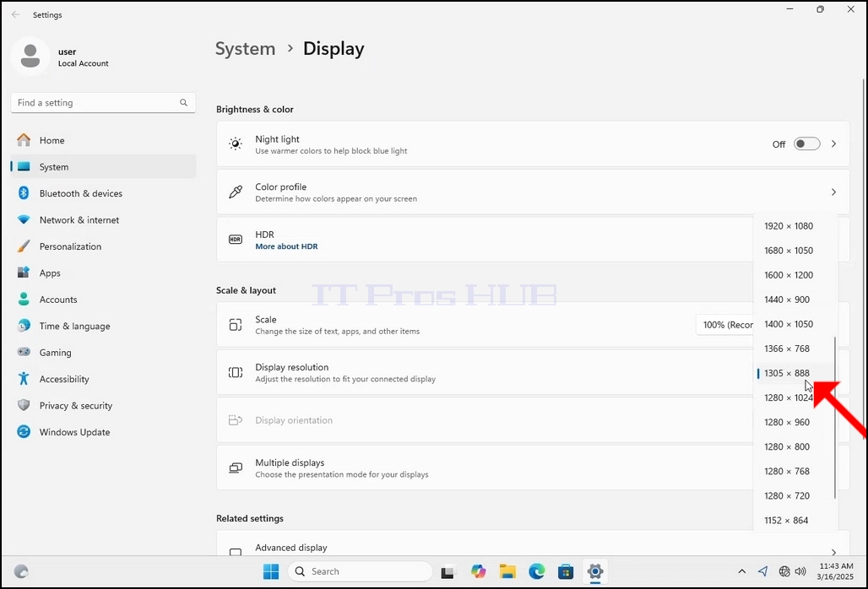Open the black taskbar app icon
868x589 pixels.
click(x=448, y=572)
